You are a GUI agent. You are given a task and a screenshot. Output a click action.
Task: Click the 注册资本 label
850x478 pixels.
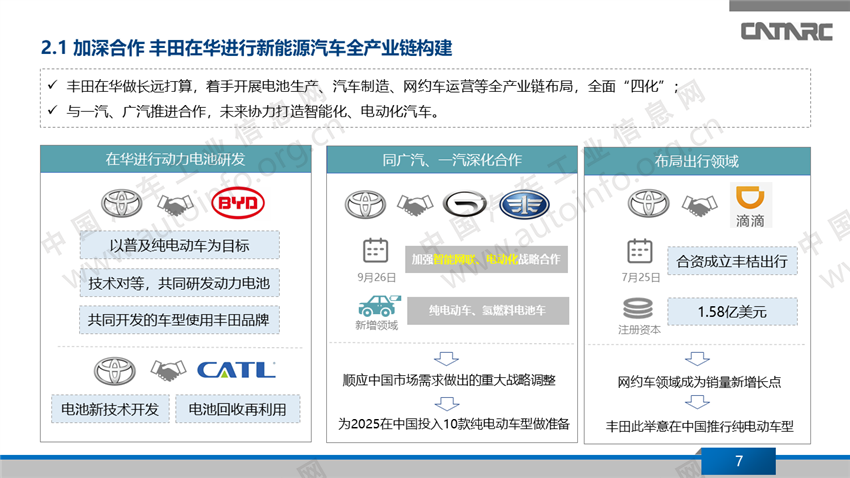tap(640, 330)
